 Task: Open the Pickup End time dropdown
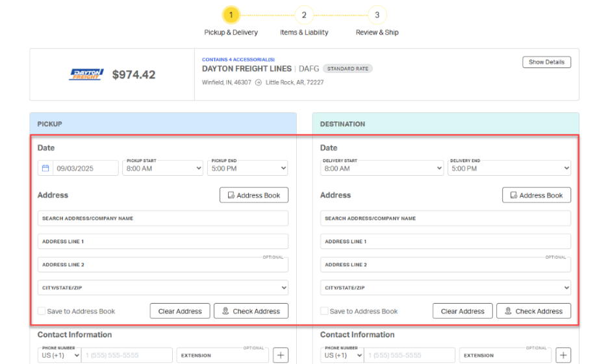click(x=247, y=168)
